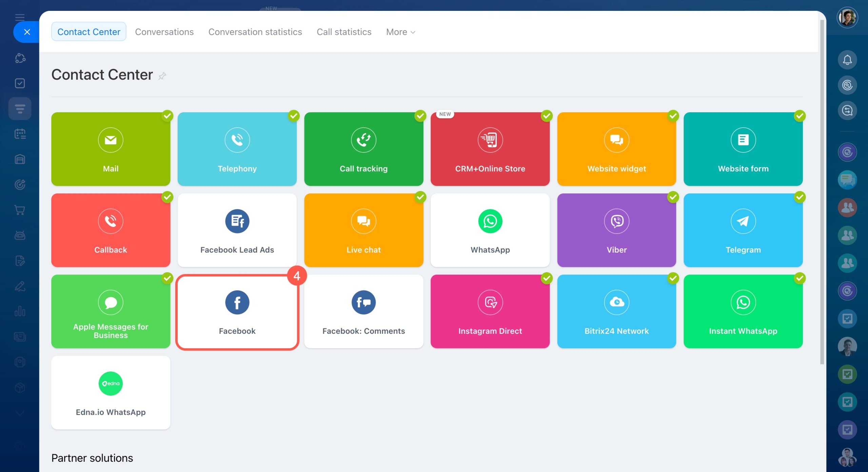Switch to the Conversations tab

point(164,32)
